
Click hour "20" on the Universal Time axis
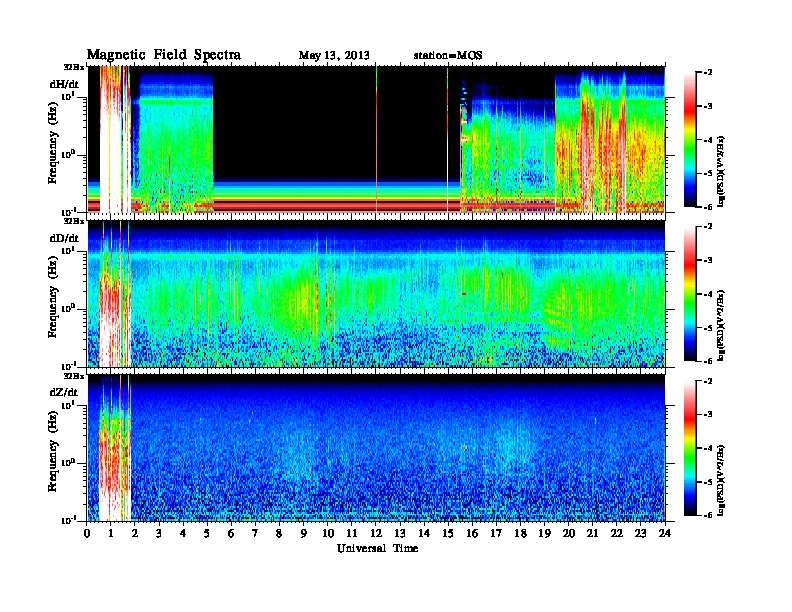coord(569,533)
